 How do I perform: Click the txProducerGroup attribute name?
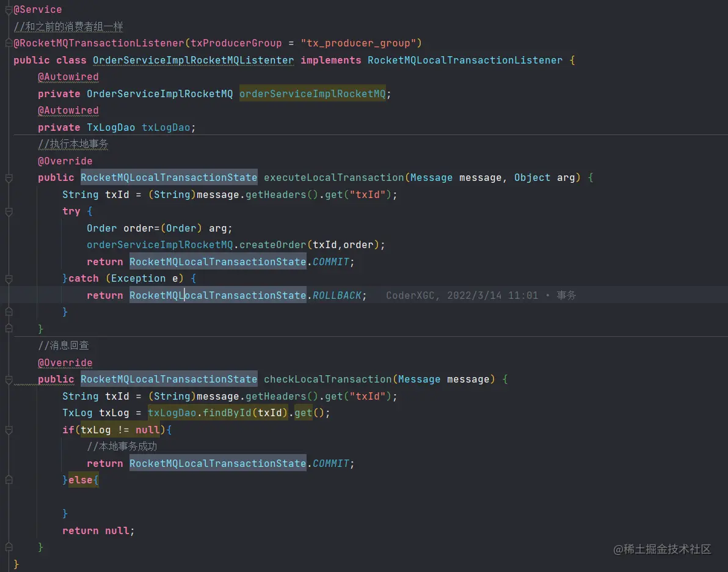pos(236,43)
